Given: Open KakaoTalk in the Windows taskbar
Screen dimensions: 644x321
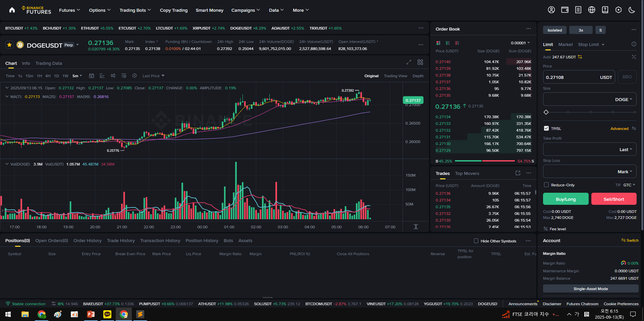Looking at the screenshot, I should tap(107, 314).
